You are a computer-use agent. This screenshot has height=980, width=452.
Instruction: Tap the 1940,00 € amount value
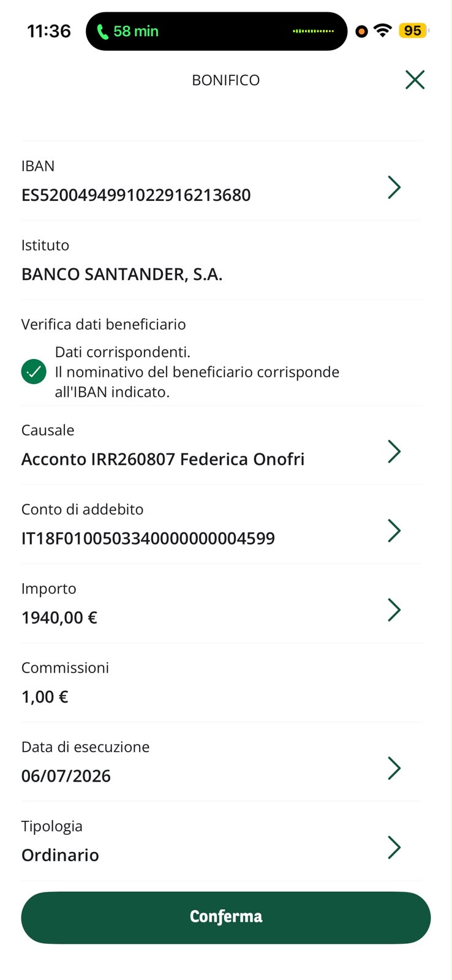[x=59, y=617]
